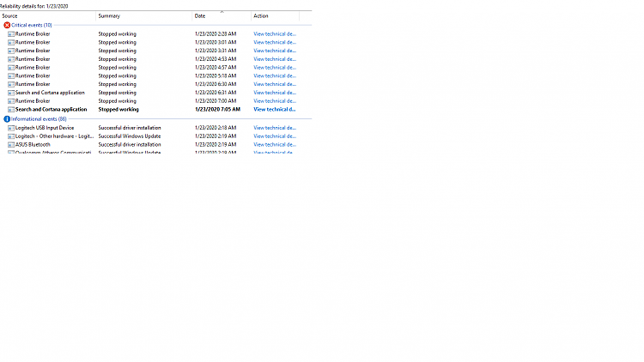Screen dimensions: 644x362
Task: Click the date '1/23/2020 4:57 AM'
Action: [x=216, y=67]
